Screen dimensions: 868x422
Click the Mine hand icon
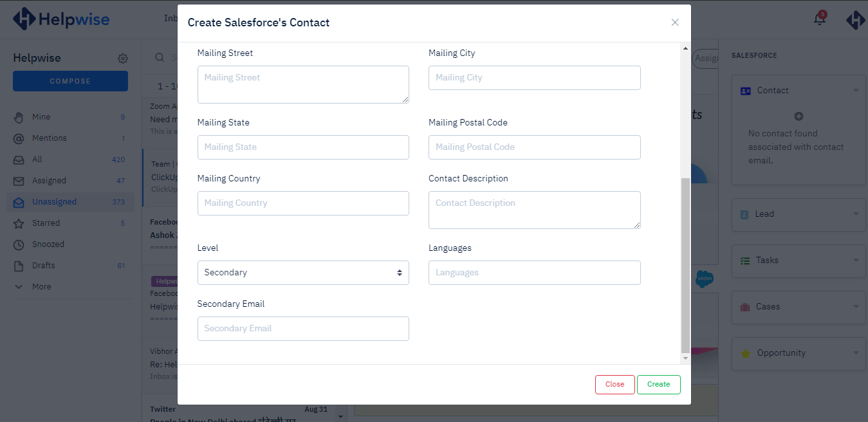click(19, 117)
